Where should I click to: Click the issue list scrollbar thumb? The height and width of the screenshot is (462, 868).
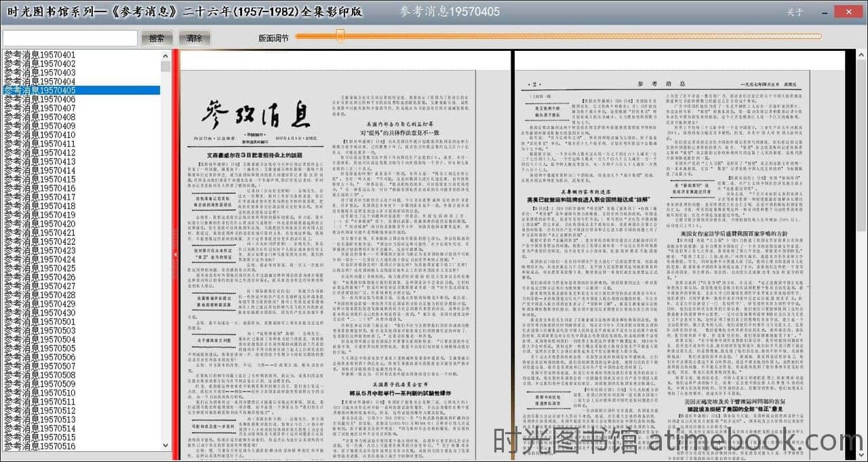tap(165, 66)
